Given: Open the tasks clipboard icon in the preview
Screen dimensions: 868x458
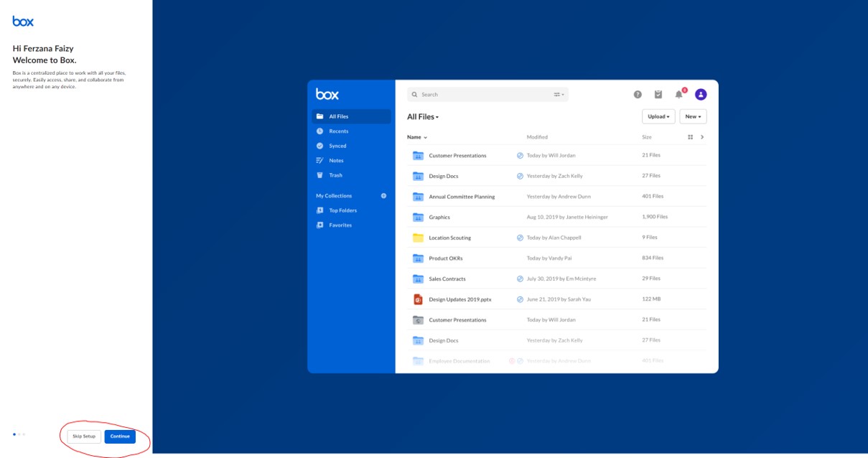Looking at the screenshot, I should coord(658,94).
